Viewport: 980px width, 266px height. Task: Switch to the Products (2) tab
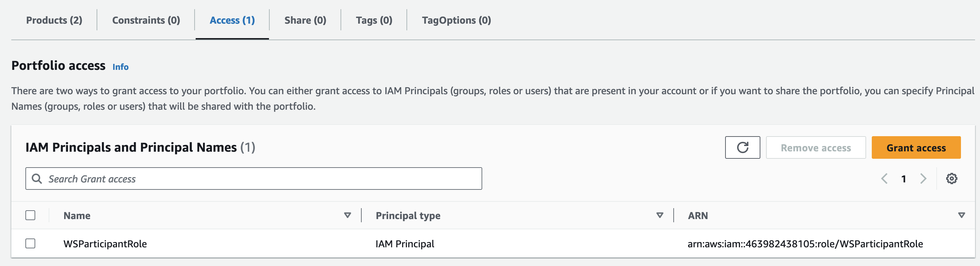coord(54,20)
